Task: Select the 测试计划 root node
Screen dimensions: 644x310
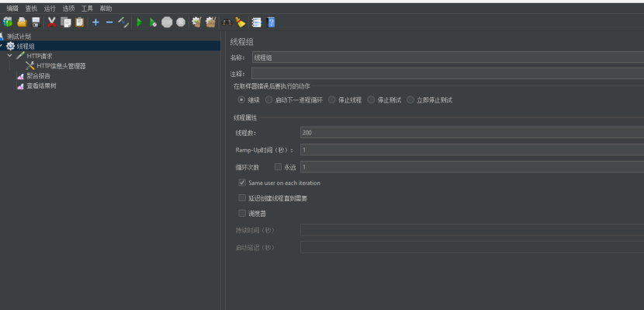Action: (19, 37)
